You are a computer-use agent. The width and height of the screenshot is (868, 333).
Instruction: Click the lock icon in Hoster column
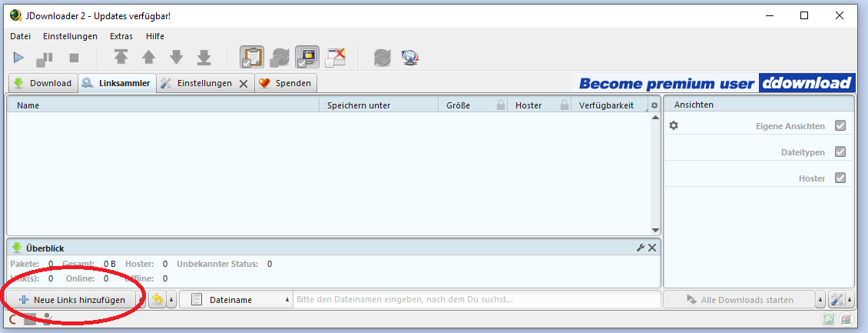pyautogui.click(x=564, y=105)
